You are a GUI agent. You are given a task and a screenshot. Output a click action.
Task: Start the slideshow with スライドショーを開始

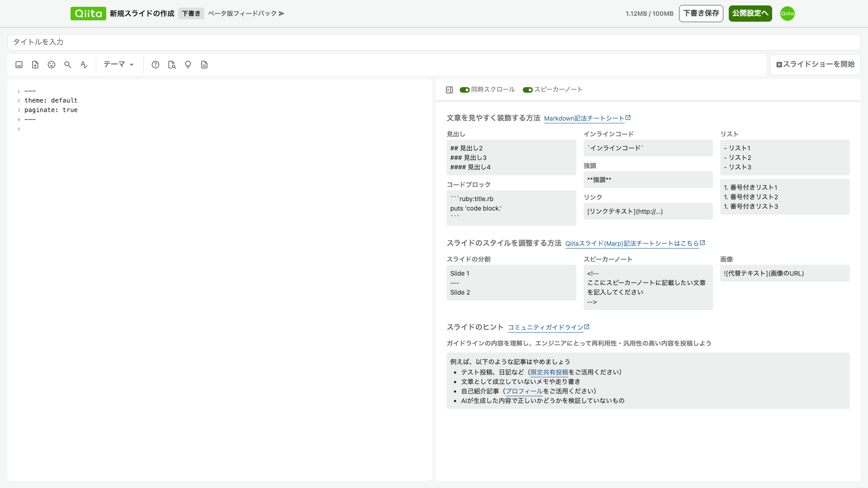point(815,65)
